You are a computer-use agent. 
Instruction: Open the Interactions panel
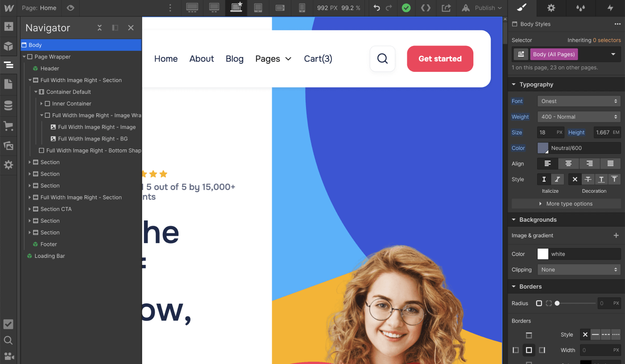click(610, 8)
